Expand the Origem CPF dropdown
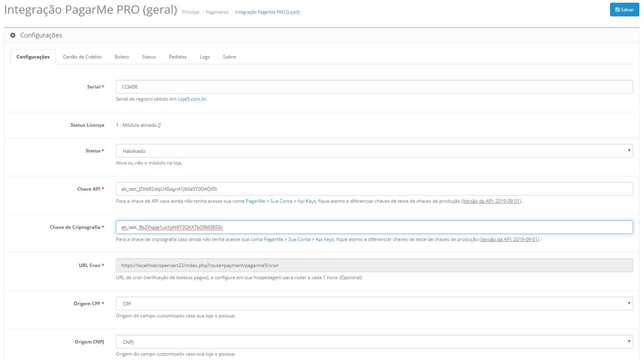This screenshot has height=361, width=644. 374,303
